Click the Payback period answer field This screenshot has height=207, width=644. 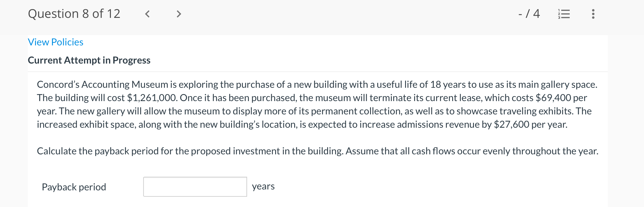click(195, 187)
